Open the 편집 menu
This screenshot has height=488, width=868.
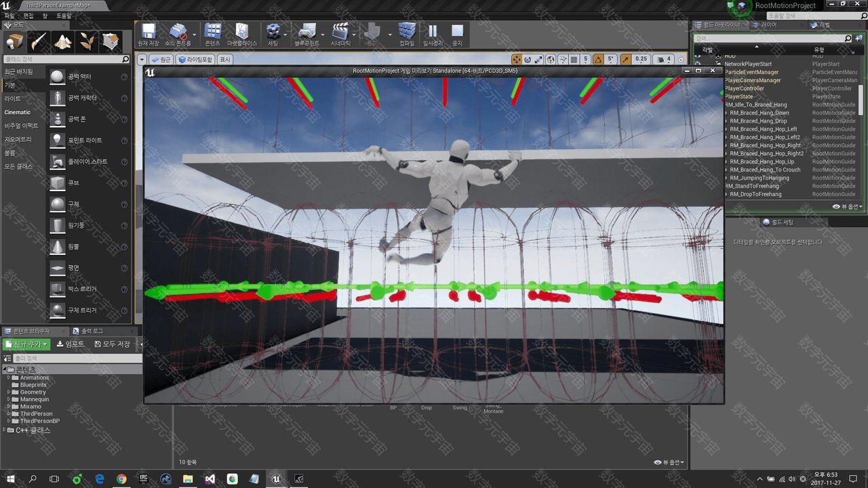point(28,16)
